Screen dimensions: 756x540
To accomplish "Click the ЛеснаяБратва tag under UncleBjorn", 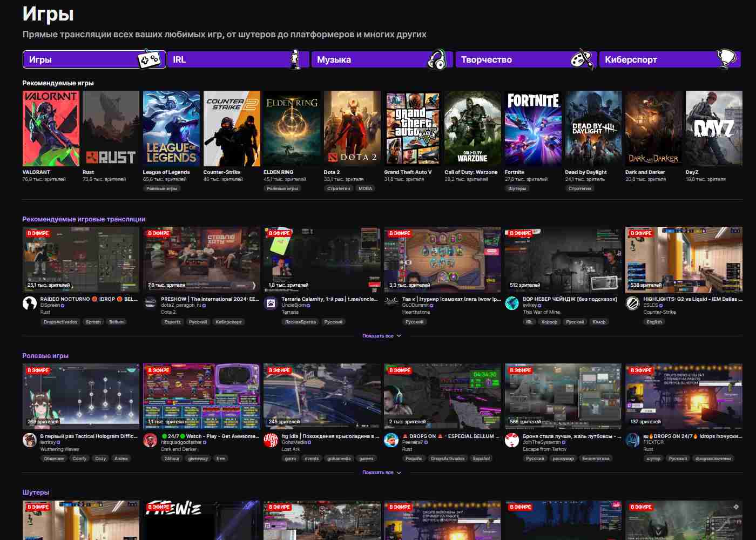I will [300, 322].
